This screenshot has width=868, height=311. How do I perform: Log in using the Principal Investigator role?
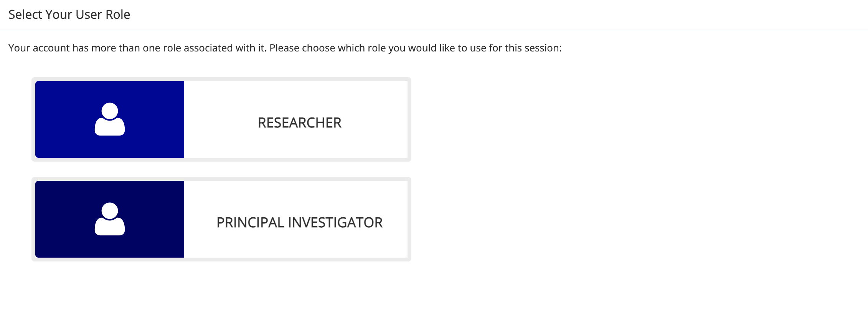221,219
